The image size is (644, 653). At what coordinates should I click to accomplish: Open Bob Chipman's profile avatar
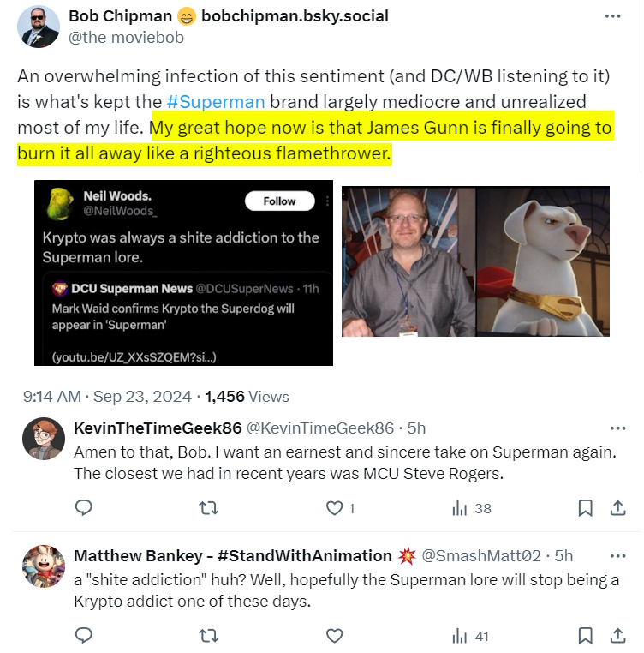pos(39,27)
